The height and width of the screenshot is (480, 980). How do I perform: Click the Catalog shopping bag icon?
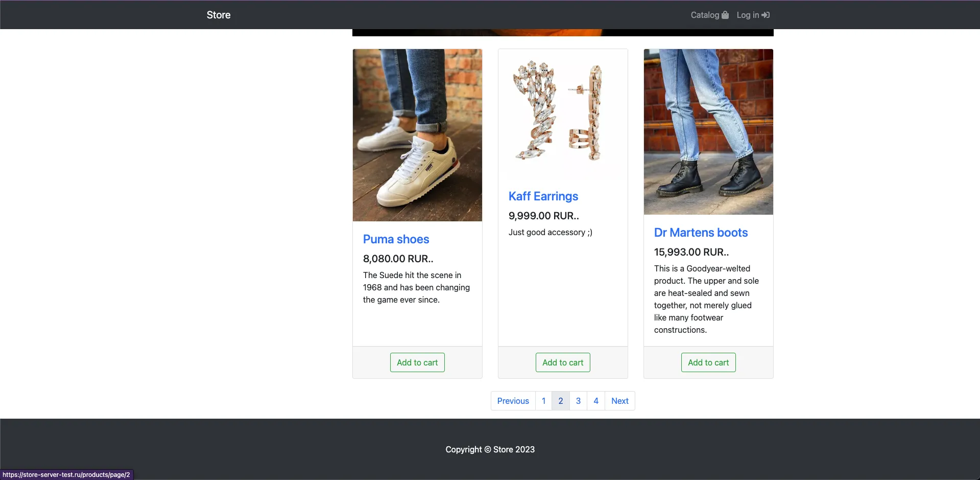[725, 15]
